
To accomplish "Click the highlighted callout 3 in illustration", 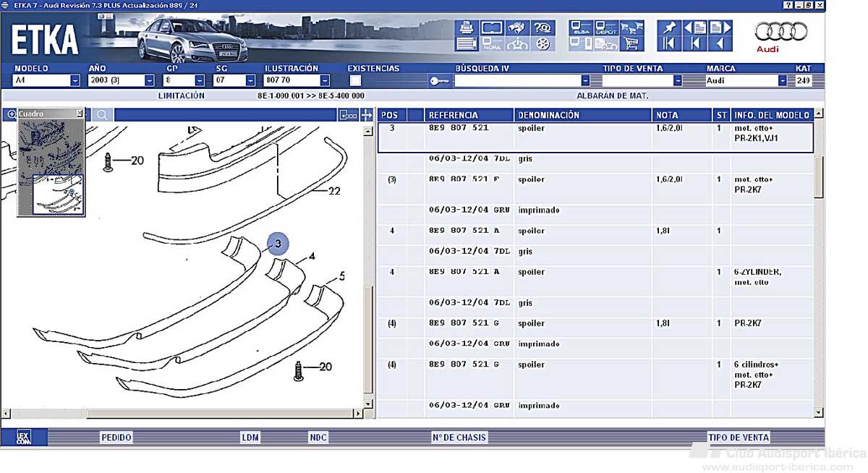I will click(278, 244).
